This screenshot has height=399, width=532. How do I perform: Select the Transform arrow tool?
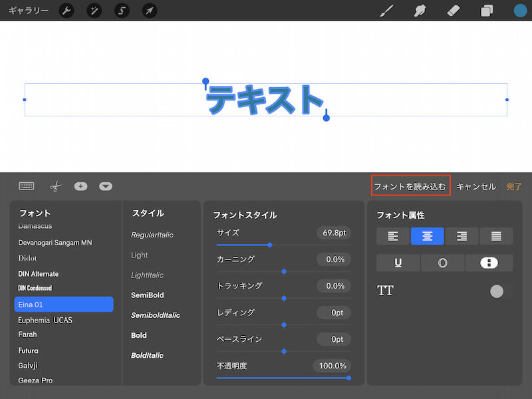(x=149, y=11)
